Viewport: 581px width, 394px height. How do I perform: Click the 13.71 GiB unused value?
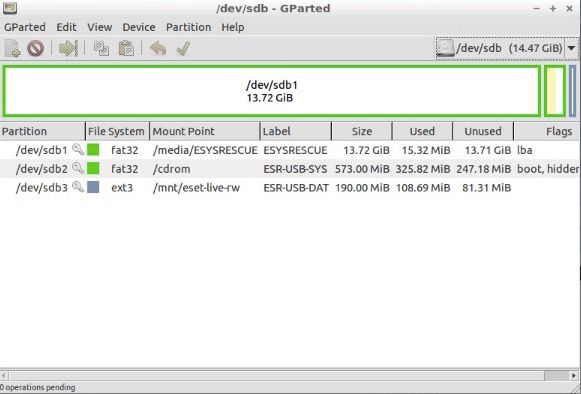[488, 150]
